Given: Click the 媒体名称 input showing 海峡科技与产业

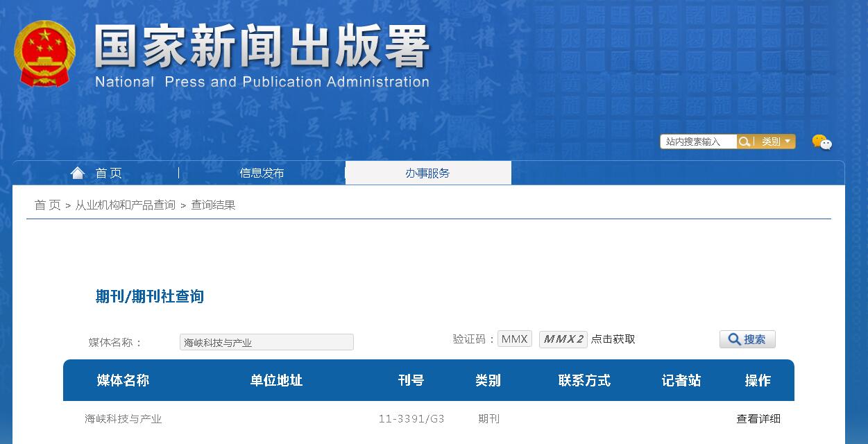Looking at the screenshot, I should [266, 342].
